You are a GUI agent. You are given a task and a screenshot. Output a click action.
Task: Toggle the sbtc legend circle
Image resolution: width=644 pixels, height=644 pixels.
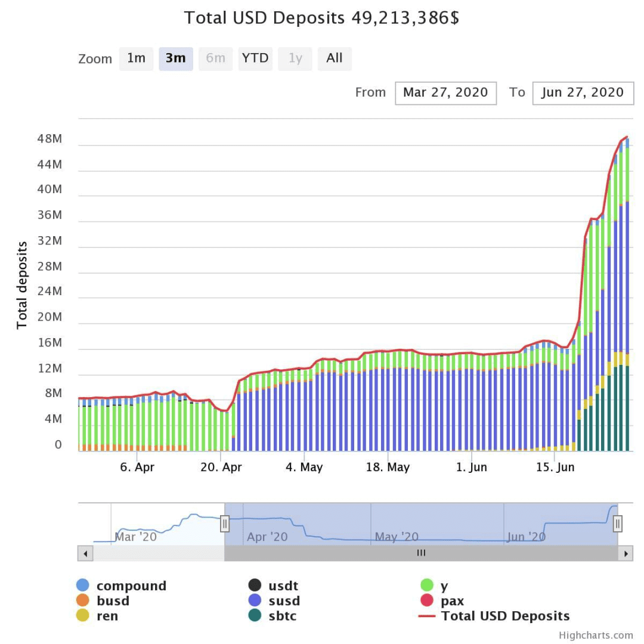point(255,615)
